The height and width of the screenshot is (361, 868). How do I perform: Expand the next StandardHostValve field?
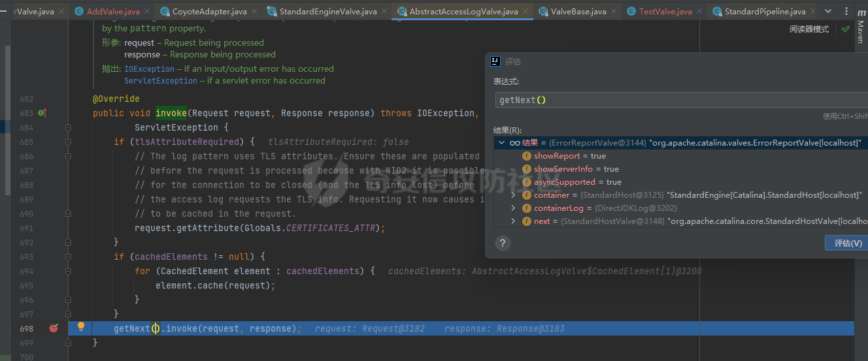pyautogui.click(x=513, y=221)
